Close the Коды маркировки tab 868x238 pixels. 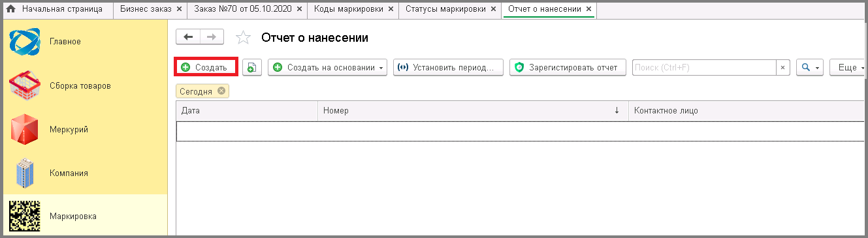click(x=391, y=10)
